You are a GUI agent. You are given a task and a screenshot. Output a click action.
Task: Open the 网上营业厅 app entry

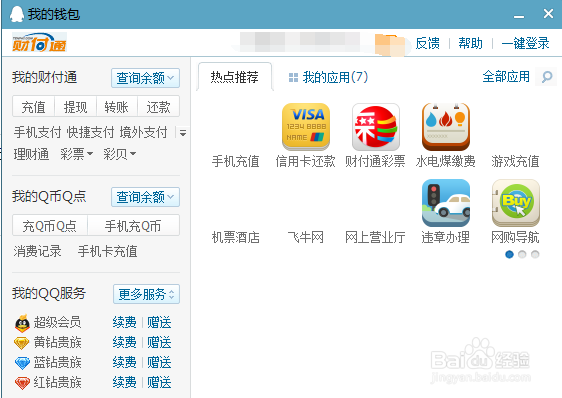click(x=375, y=237)
